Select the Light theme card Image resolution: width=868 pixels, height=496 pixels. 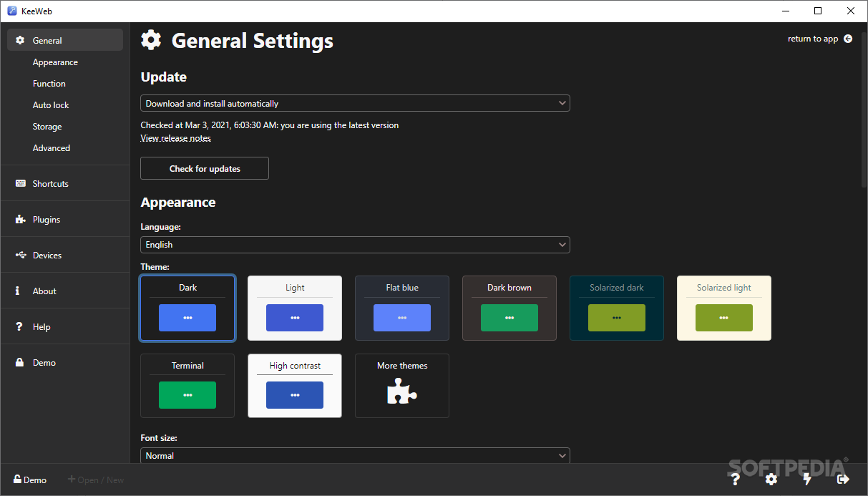pos(295,308)
